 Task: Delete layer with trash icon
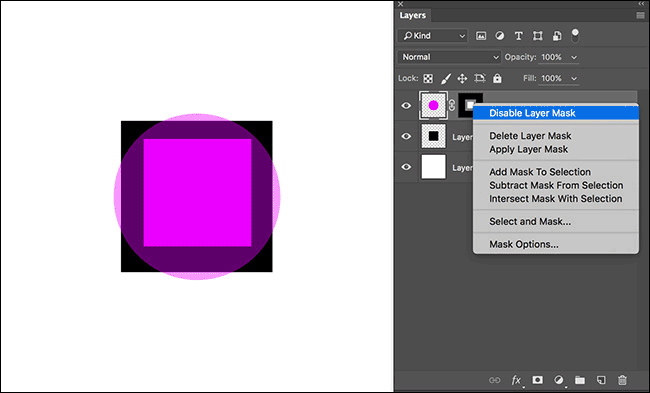point(622,380)
